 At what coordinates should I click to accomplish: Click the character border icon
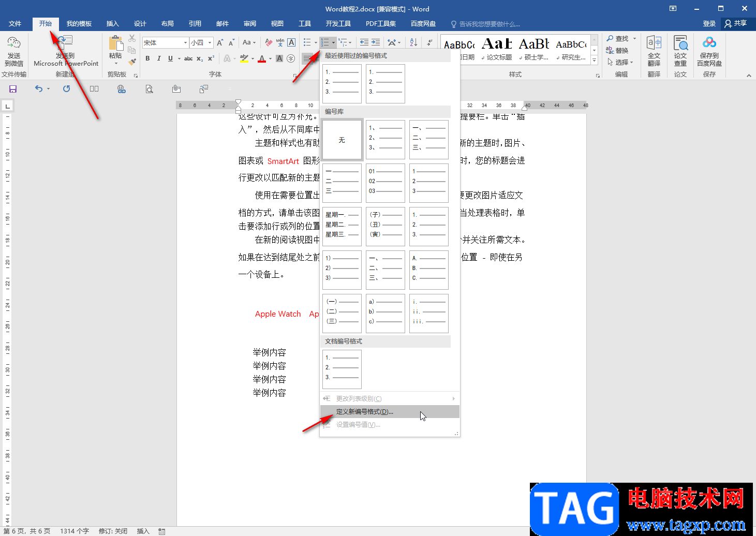point(291,42)
